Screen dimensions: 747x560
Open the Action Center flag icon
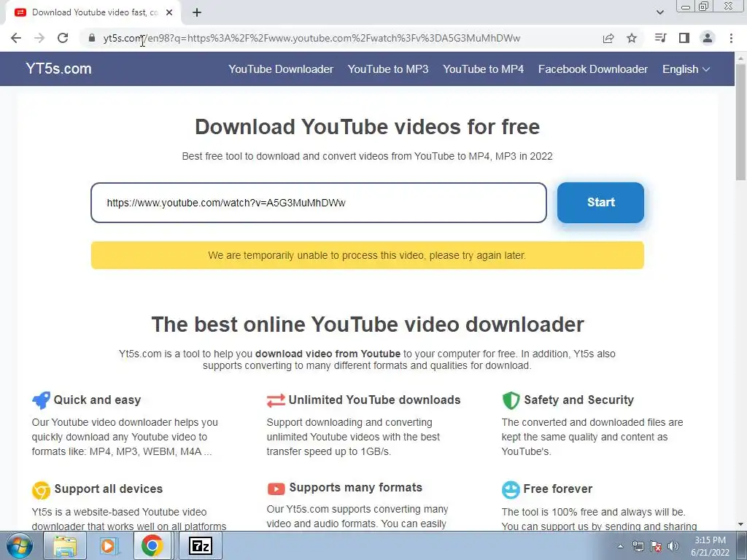(x=656, y=546)
